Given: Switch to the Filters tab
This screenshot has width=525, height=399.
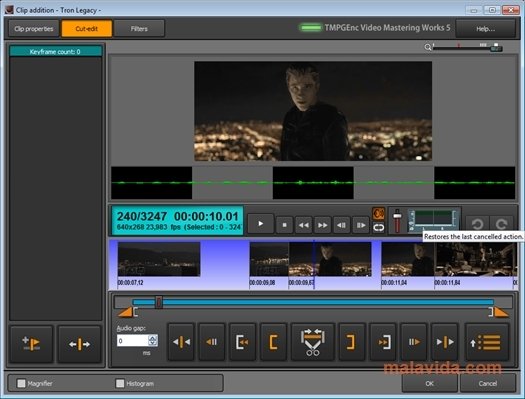Looking at the screenshot, I should [x=139, y=29].
